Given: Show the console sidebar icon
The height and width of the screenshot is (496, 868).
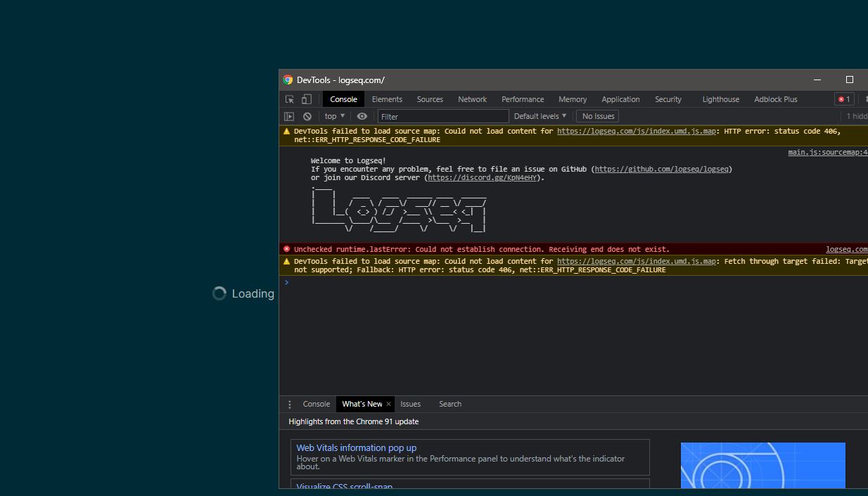Looking at the screenshot, I should 289,116.
